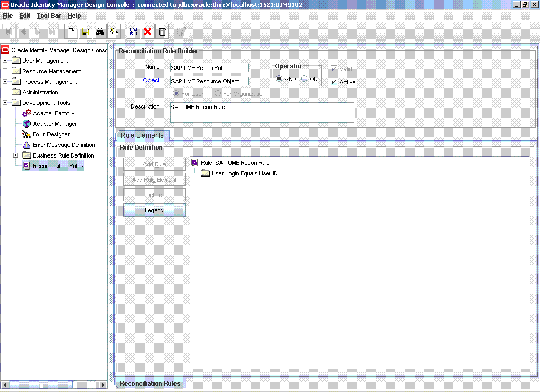
Task: Select Resource Management in the tree
Action: click(x=51, y=71)
